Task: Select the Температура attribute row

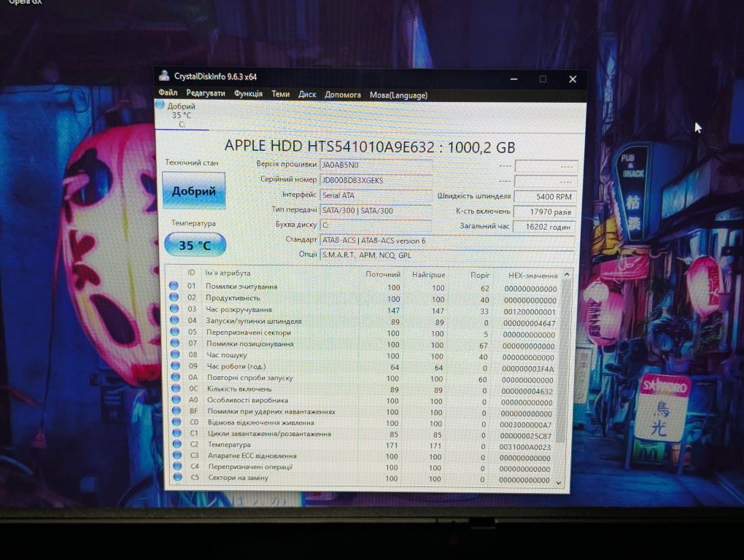Action: point(364,446)
